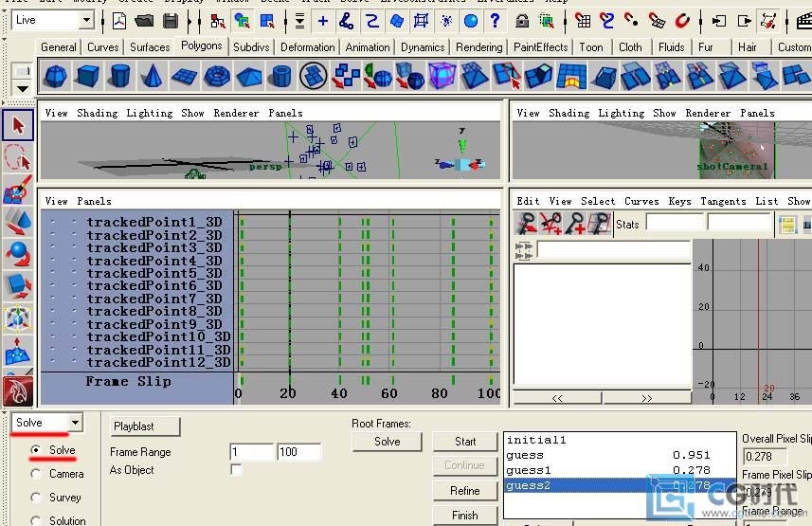The height and width of the screenshot is (526, 812).
Task: Select the Survey radio button
Action: coord(36,498)
